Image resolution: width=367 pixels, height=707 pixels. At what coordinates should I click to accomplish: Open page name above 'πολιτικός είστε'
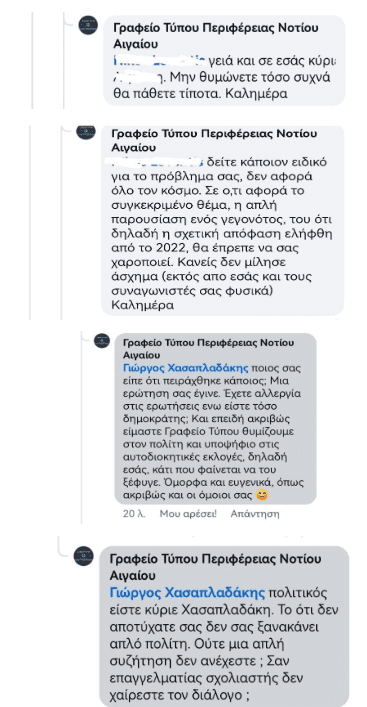click(216, 567)
